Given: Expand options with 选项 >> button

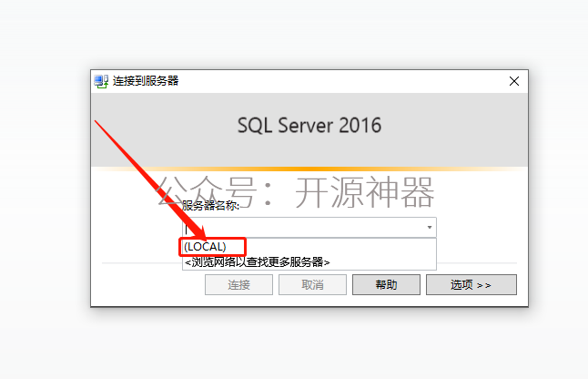Looking at the screenshot, I should 471,285.
